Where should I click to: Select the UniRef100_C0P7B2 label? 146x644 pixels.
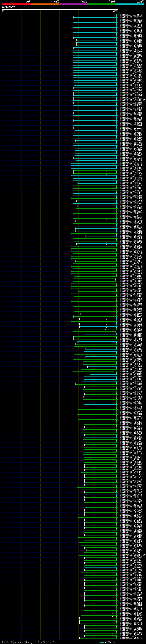131,278
